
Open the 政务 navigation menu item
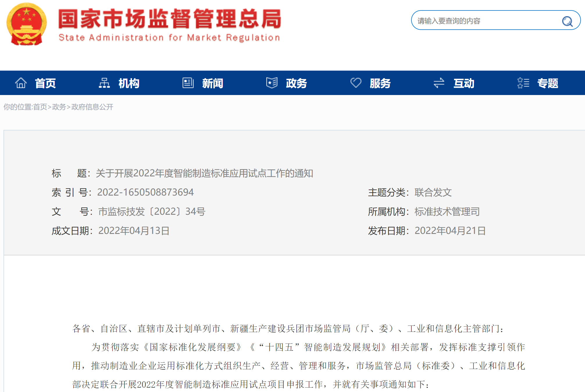point(297,83)
